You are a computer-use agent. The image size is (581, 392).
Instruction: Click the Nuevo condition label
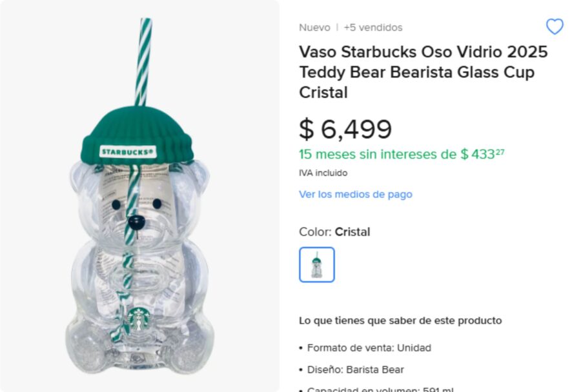pyautogui.click(x=314, y=28)
